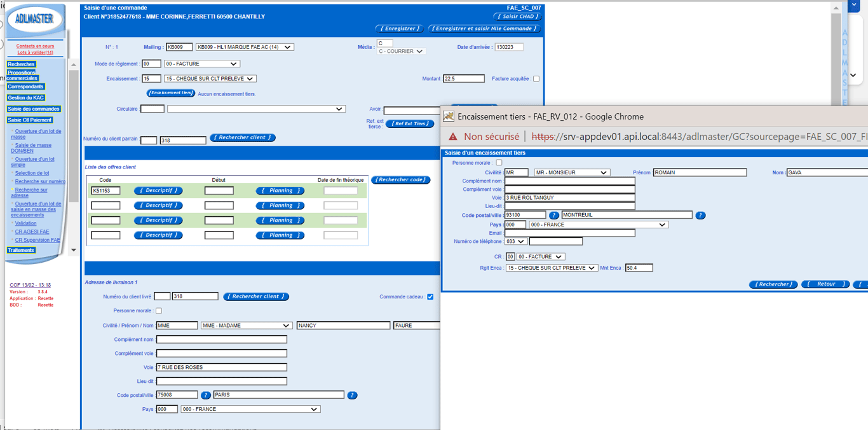Click the Saisir CHAD button
The width and height of the screenshot is (868, 430).
point(517,17)
